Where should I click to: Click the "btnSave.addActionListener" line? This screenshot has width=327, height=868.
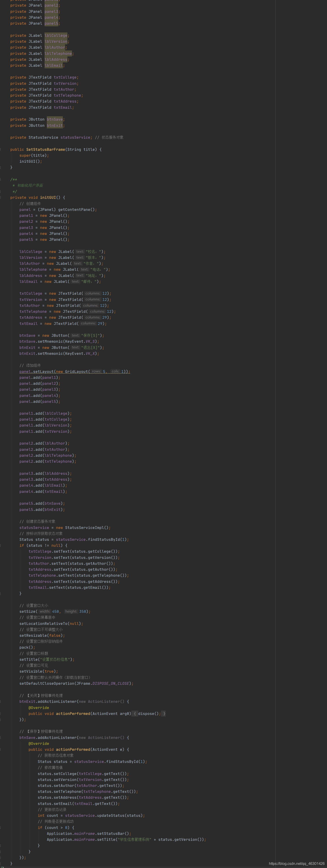[x=74, y=738]
